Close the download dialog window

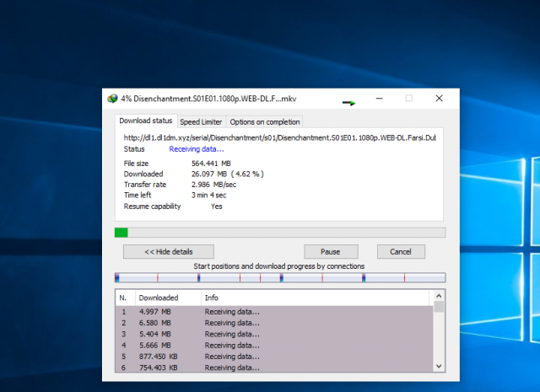point(439,98)
